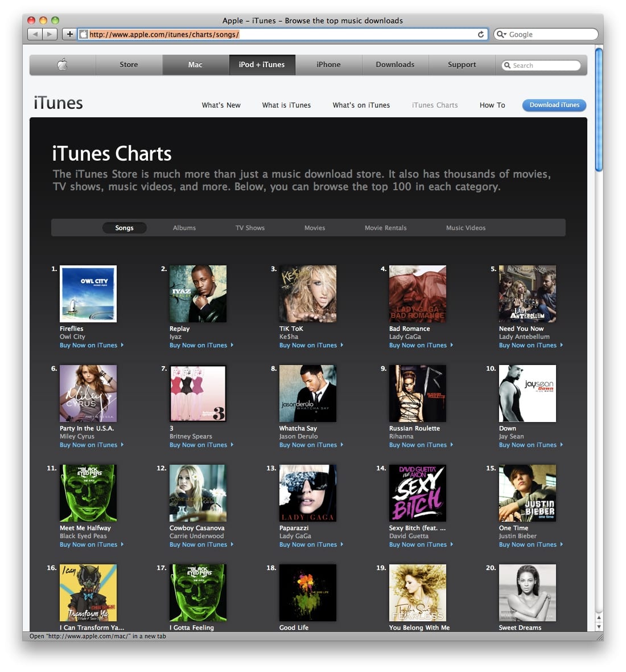626x672 pixels.
Task: Click the Whatcha Say album cover
Action: pos(308,394)
